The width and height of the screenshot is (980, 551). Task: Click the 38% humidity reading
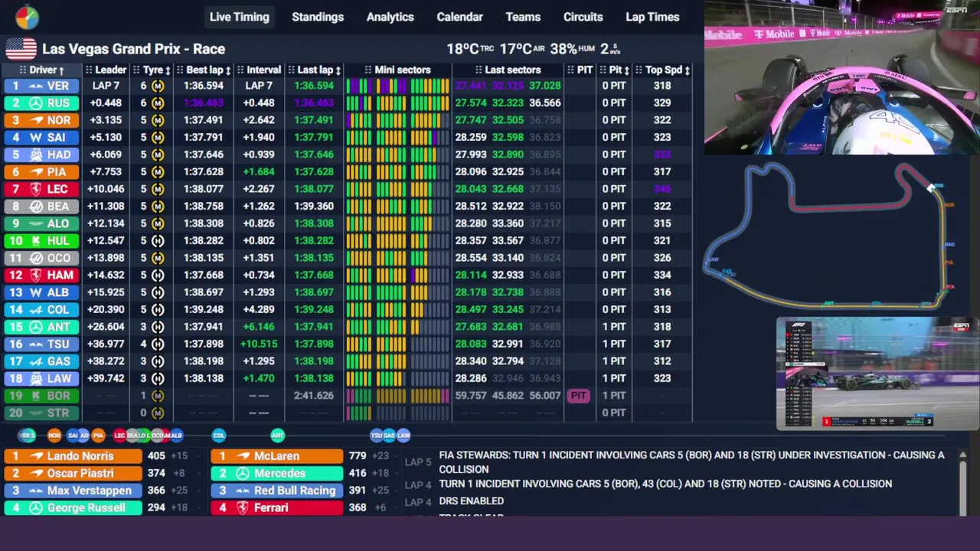572,49
